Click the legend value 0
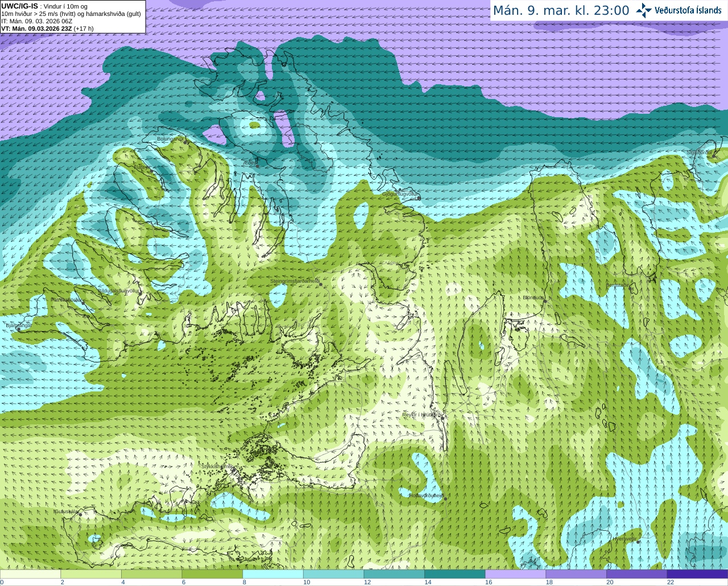This screenshot has height=586, width=728. click(x=2, y=582)
